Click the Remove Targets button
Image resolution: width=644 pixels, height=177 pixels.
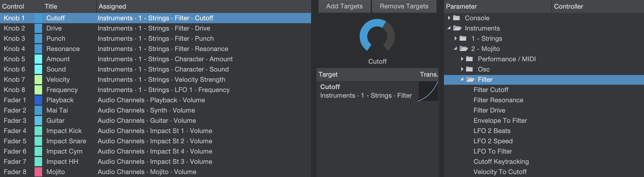[x=404, y=6]
